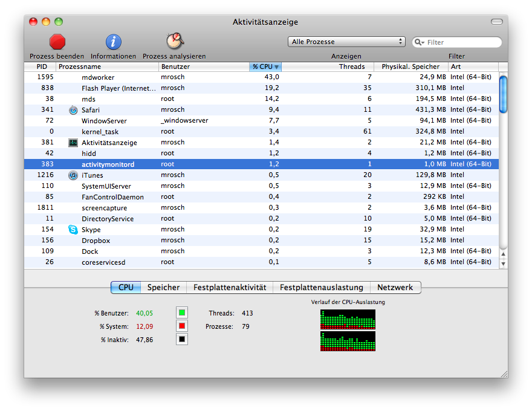Click the Aktivitätsanzeige app icon in the row
The image size is (532, 411).
(73, 143)
